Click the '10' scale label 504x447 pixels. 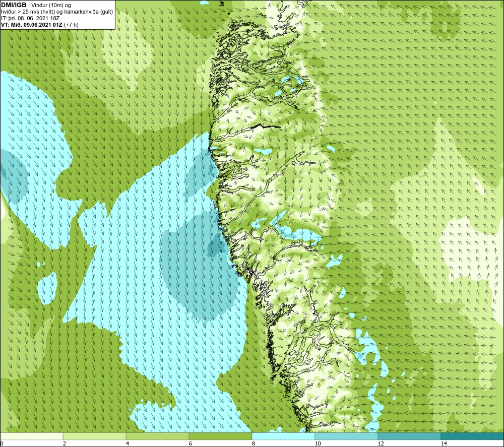(x=318, y=443)
